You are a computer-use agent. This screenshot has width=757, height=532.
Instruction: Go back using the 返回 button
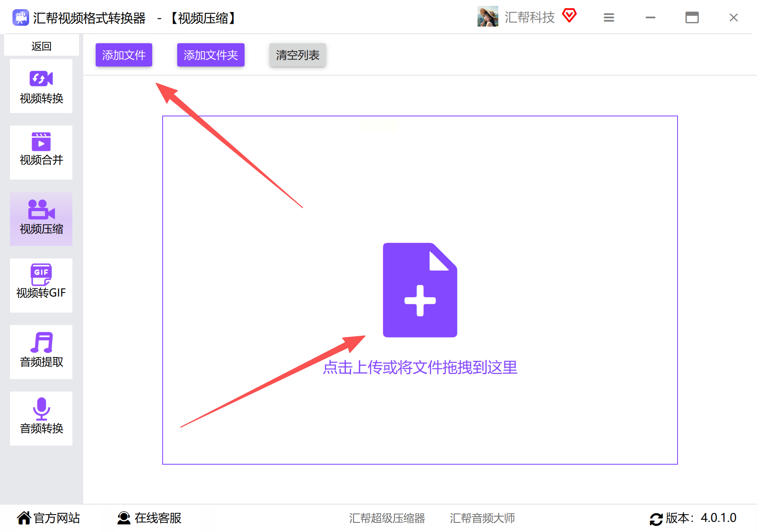42,46
